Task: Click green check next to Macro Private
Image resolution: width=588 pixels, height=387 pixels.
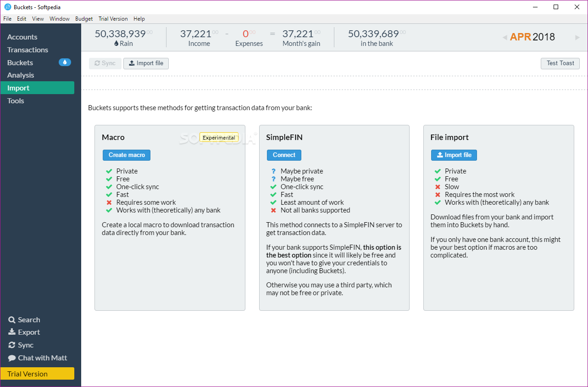Action: click(x=109, y=171)
